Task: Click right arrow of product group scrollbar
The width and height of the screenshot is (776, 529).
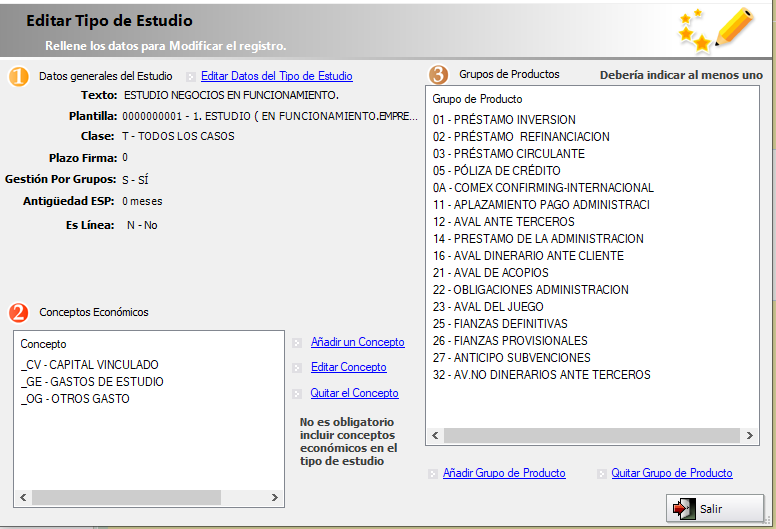Action: (x=750, y=435)
